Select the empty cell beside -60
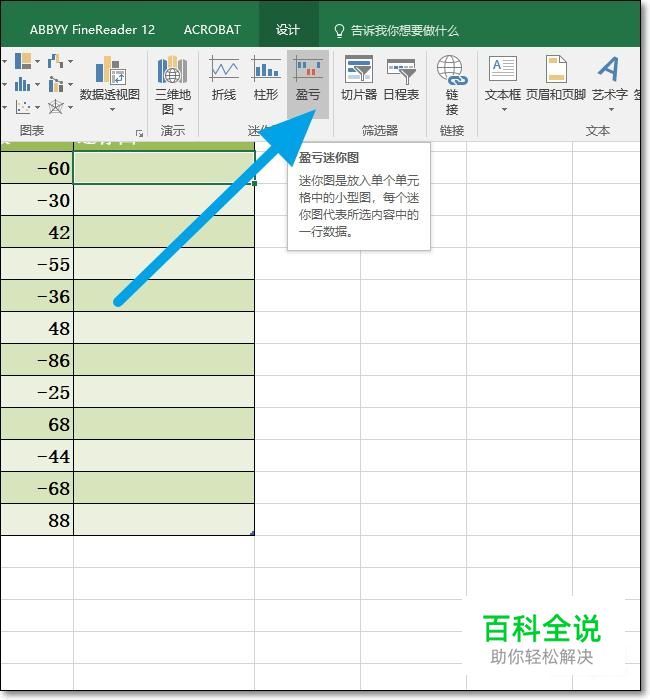Screen dimensions: 650x700 coord(164,168)
